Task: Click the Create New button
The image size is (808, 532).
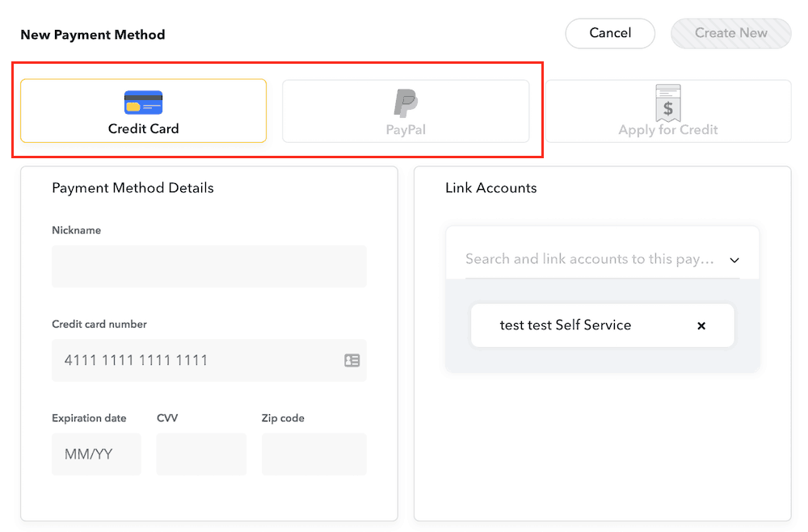Action: point(730,33)
